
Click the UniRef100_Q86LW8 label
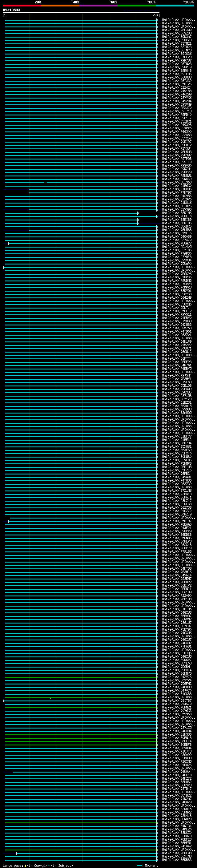click(x=176, y=853)
